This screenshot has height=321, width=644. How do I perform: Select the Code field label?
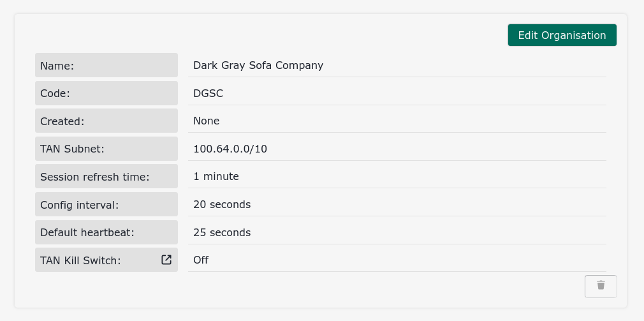coord(55,93)
